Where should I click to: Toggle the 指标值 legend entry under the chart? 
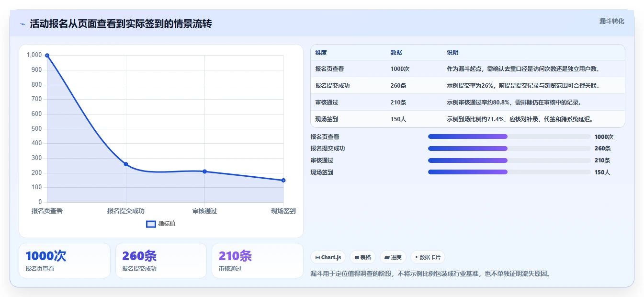point(161,224)
